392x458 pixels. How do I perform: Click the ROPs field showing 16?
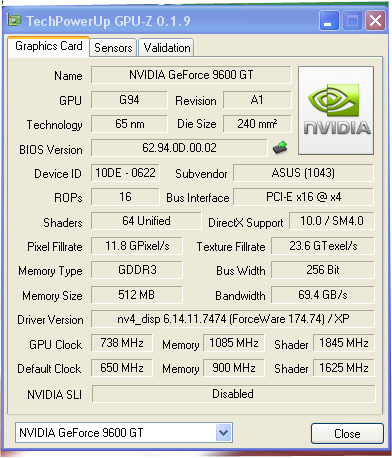click(x=125, y=197)
